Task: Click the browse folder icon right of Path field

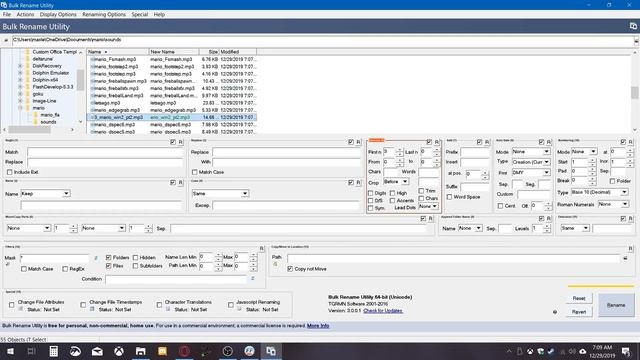Action: point(625,258)
